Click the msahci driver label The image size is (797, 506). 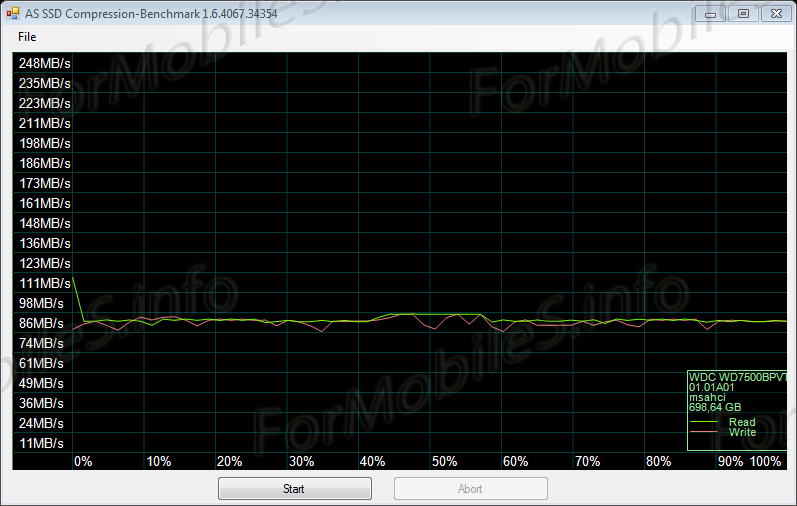click(706, 397)
